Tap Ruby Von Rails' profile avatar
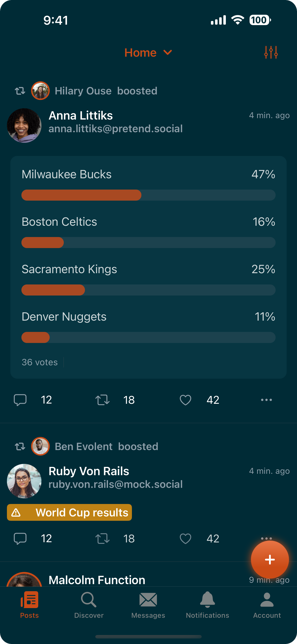The image size is (297, 644). [24, 481]
